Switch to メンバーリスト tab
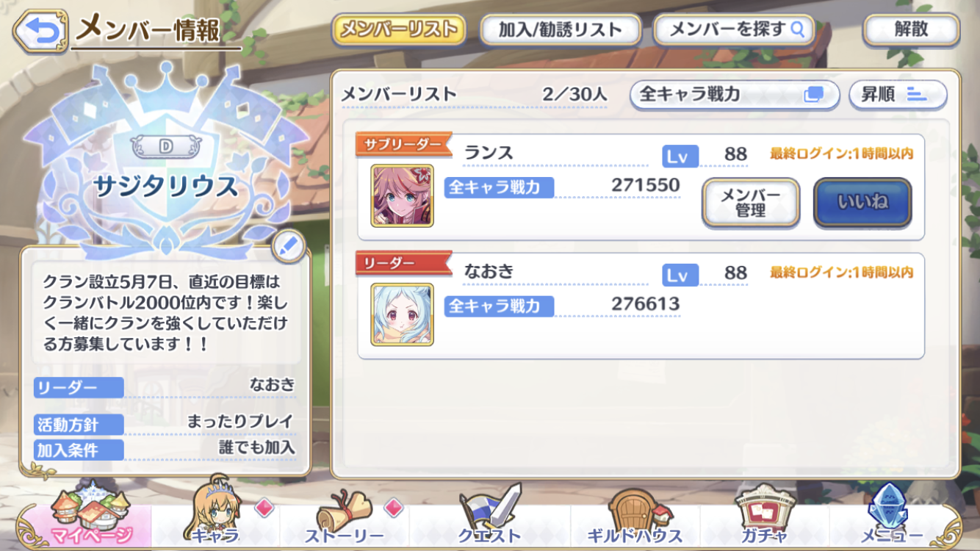The height and width of the screenshot is (551, 980). 399,29
